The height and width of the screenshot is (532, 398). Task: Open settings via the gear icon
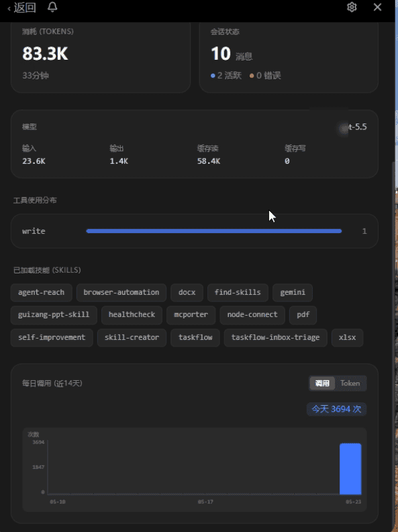[x=352, y=7]
